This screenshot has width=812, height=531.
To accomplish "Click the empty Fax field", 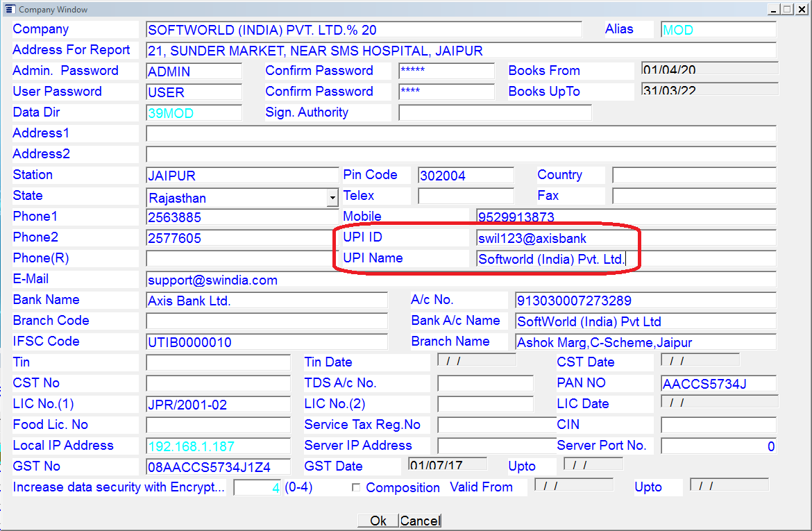I will tap(694, 196).
